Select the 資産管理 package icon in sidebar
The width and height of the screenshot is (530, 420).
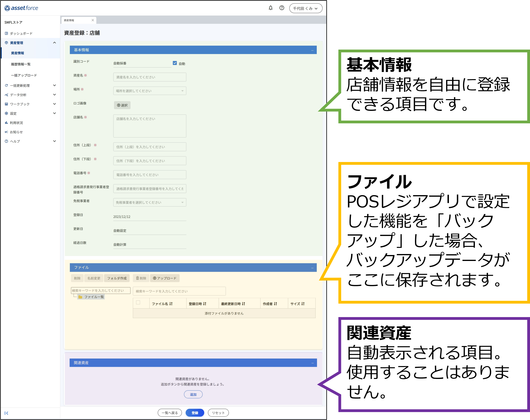coord(6,42)
